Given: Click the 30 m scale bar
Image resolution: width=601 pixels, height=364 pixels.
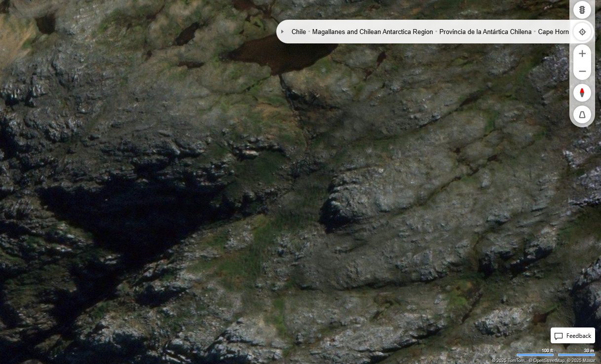Looking at the screenshot, I should 576,353.
